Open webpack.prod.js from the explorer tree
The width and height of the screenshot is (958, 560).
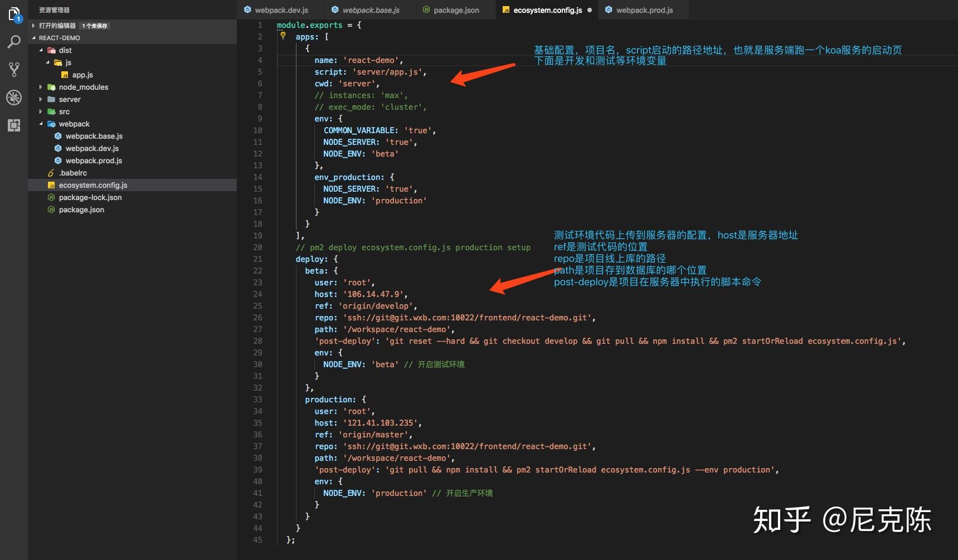[x=94, y=160]
